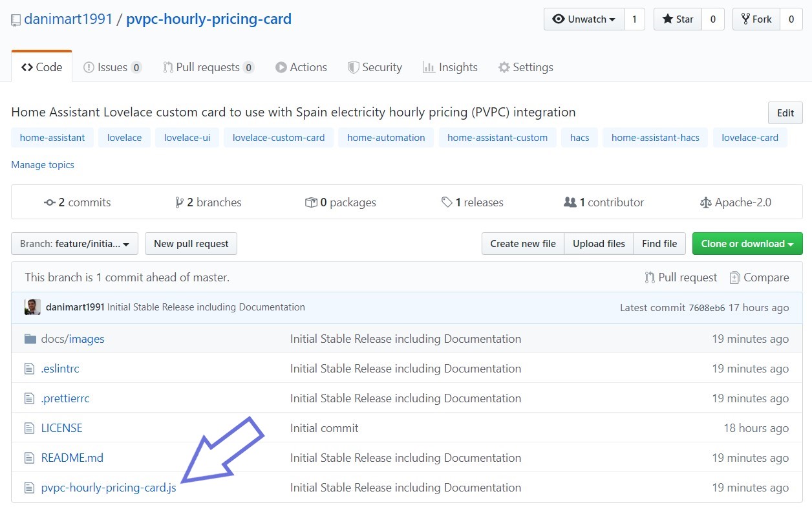The image size is (812, 509).
Task: Click the repository book icon beside danimart1991
Action: pyautogui.click(x=16, y=20)
